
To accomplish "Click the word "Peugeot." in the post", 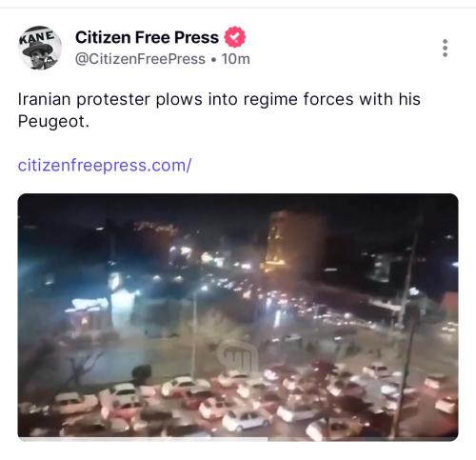I will [53, 122].
